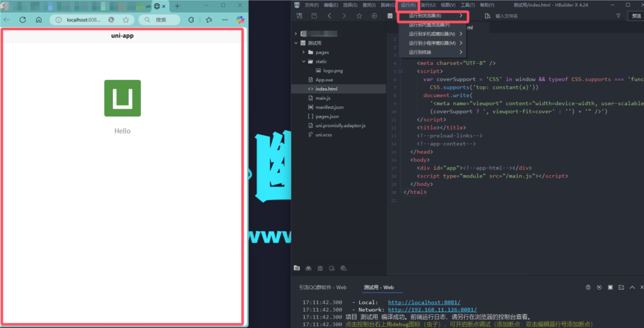This screenshot has height=328, width=644.
Task: Select logo.png in project tree
Action: 333,71
